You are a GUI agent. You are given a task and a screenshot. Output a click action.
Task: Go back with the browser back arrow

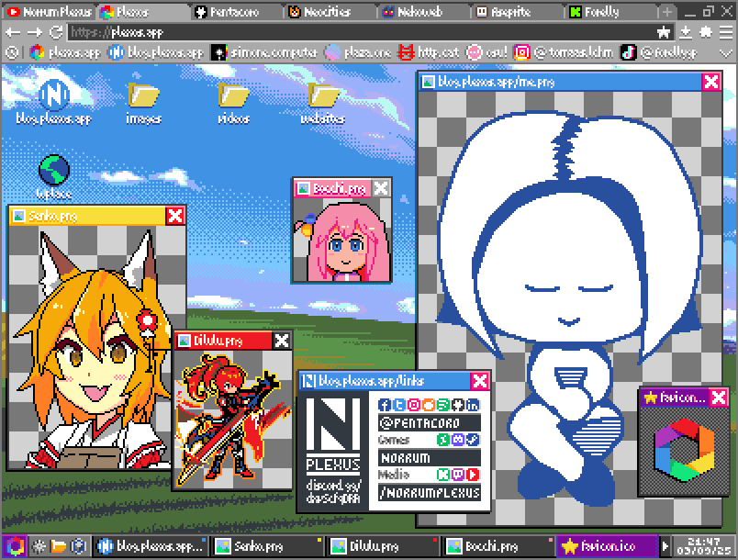point(12,32)
